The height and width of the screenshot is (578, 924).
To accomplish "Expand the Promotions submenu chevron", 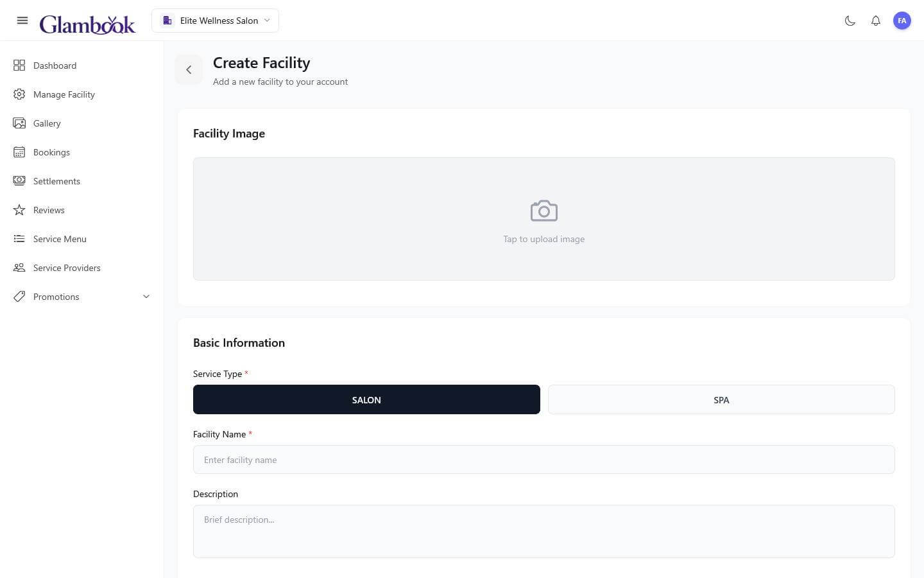I will [146, 297].
